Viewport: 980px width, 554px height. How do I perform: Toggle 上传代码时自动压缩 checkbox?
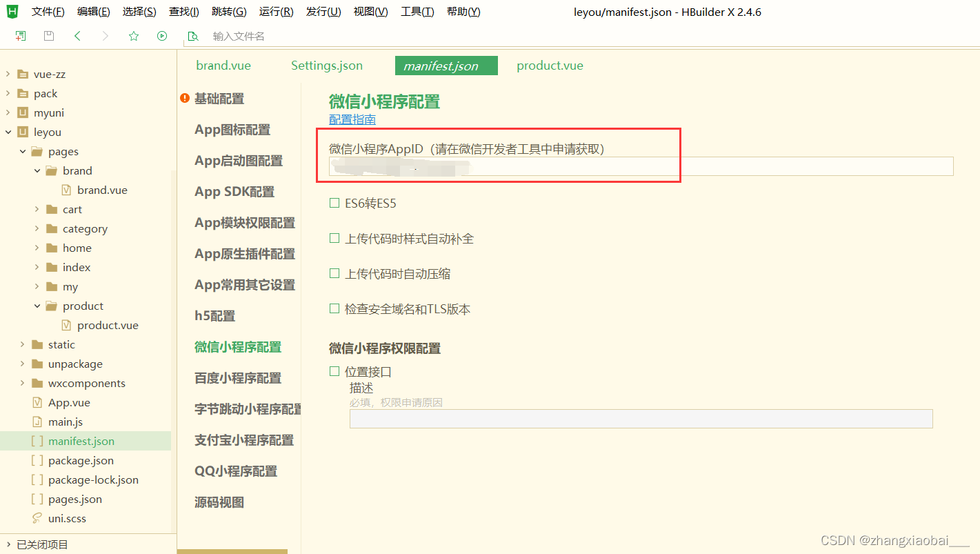pyautogui.click(x=334, y=273)
